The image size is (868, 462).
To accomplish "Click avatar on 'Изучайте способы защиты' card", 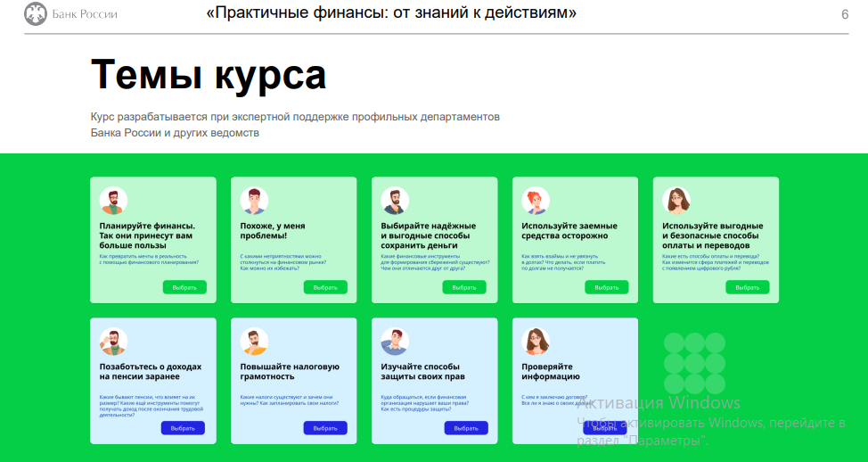I will (395, 342).
